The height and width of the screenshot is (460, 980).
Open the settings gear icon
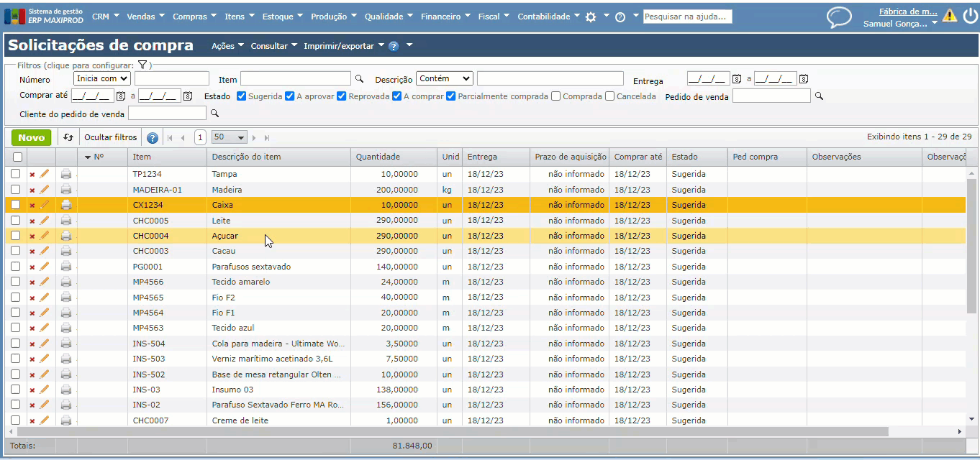(x=591, y=17)
